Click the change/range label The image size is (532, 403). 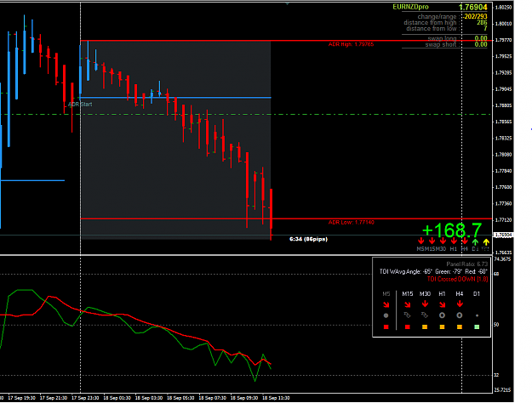(438, 16)
